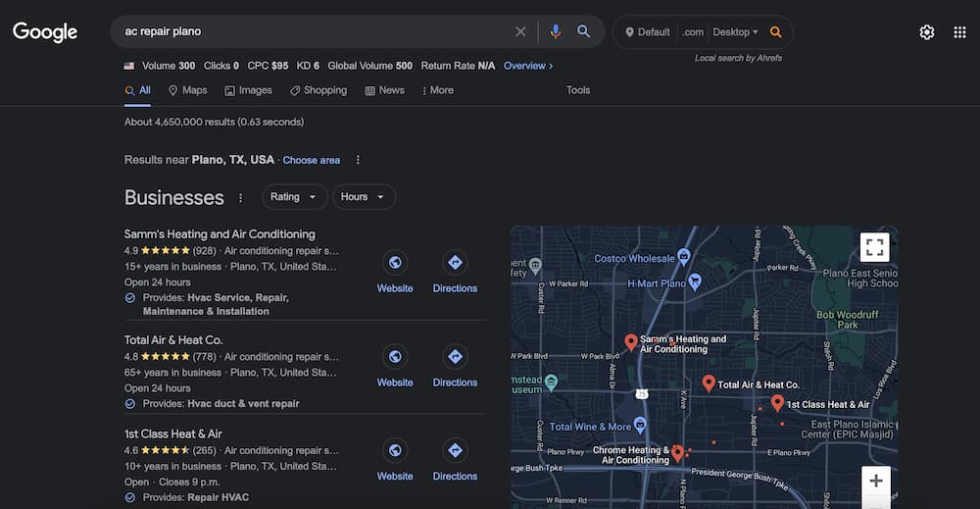Click the Default location pin selector
This screenshot has height=509, width=980.
point(648,32)
